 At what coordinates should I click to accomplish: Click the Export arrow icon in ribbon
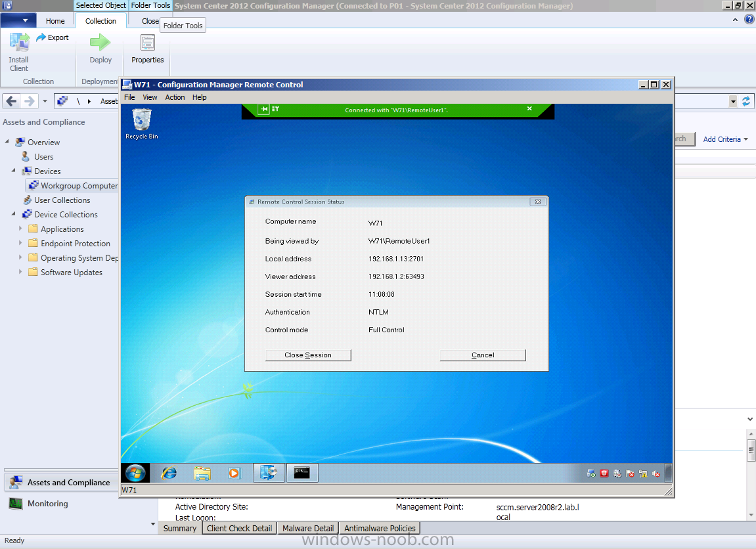tap(41, 37)
